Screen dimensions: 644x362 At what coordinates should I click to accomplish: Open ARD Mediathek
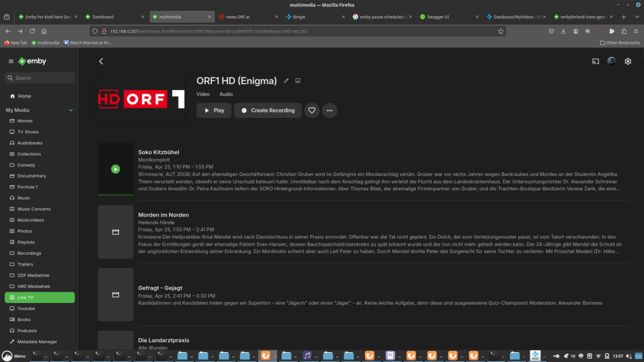pyautogui.click(x=40, y=286)
